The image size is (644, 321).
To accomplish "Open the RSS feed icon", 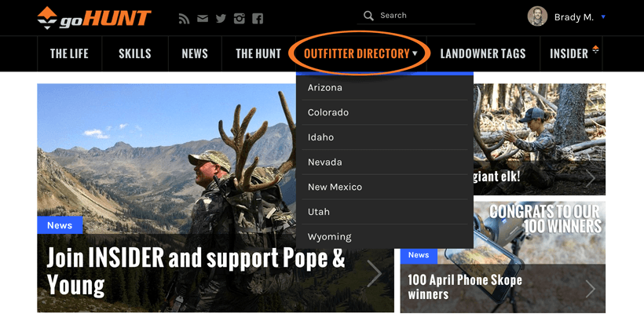I will point(184,19).
